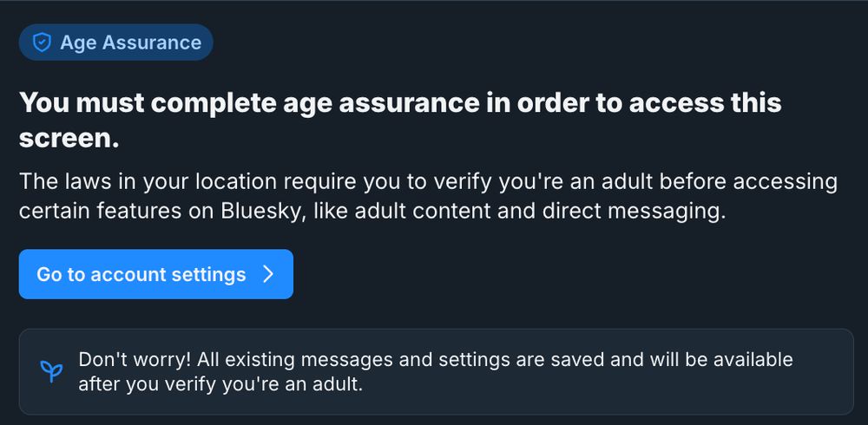
Task: Click the sprout leaf icon in notice
Action: 51,371
